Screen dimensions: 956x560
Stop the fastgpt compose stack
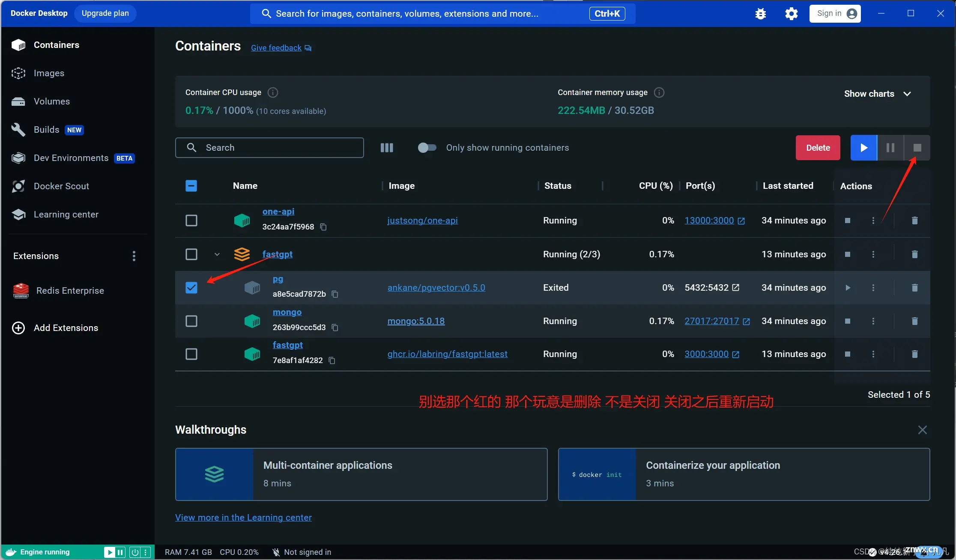tap(847, 254)
